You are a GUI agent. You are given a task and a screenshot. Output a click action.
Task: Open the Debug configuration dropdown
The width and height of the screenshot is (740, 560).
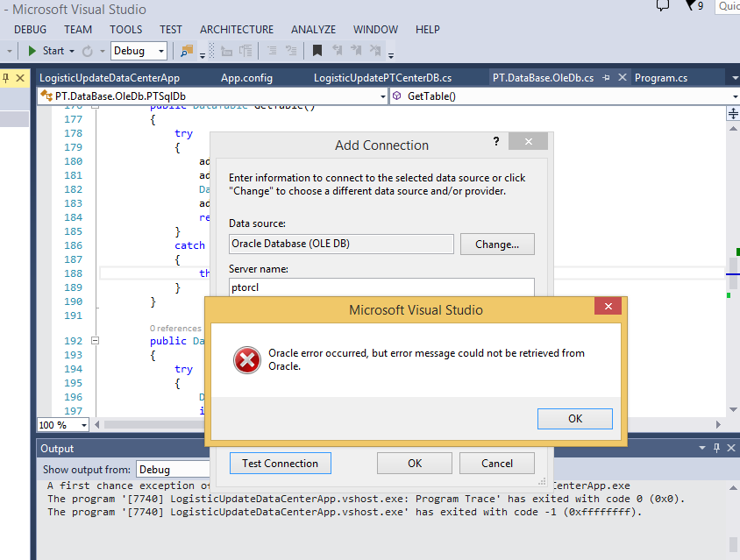click(161, 51)
